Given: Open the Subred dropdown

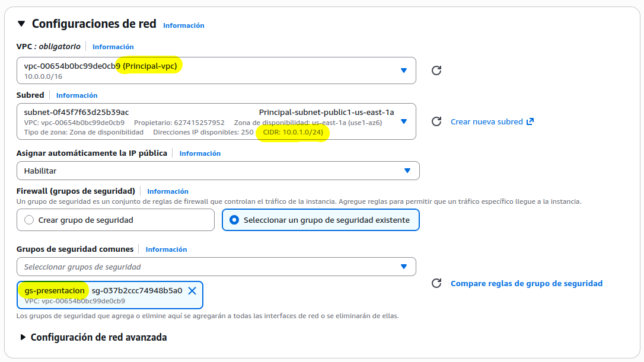Looking at the screenshot, I should point(404,121).
